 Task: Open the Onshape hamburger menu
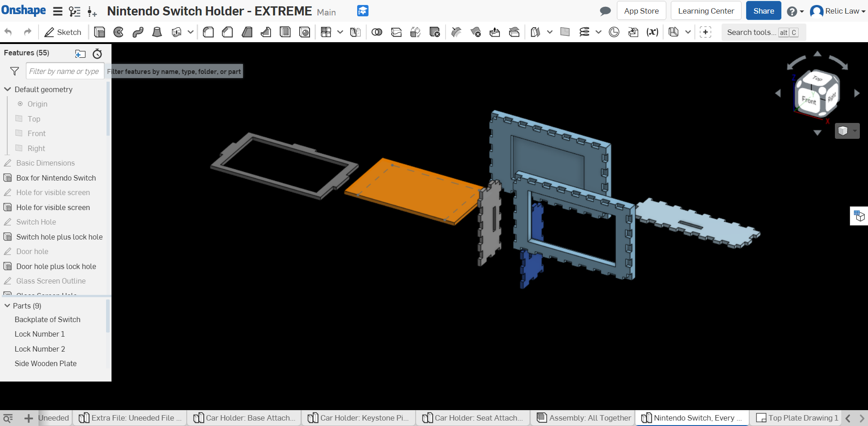58,11
